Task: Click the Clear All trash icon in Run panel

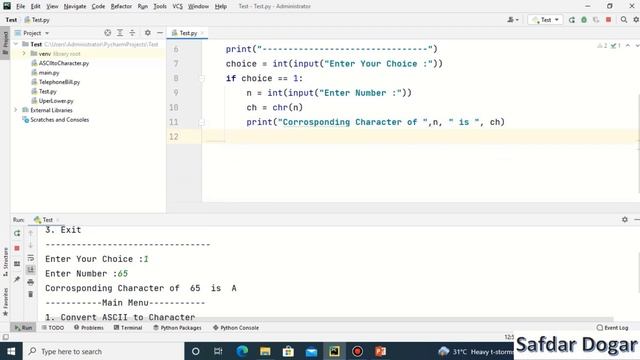Action: pos(31,294)
